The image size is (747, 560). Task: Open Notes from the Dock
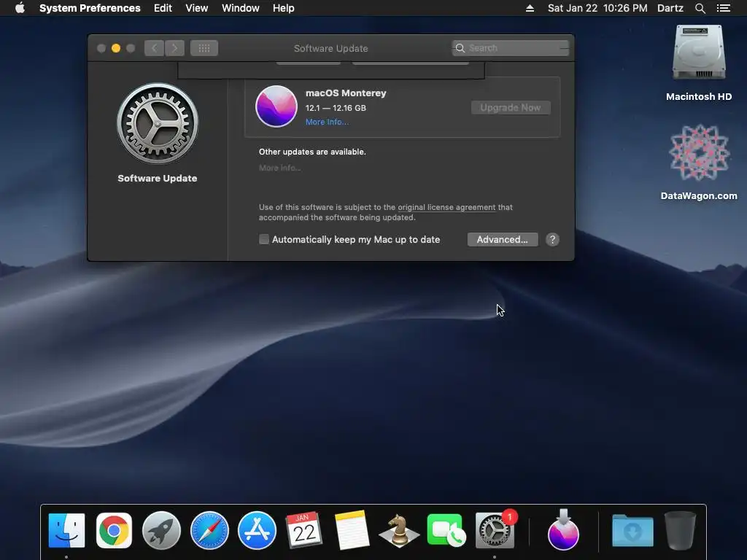352,530
